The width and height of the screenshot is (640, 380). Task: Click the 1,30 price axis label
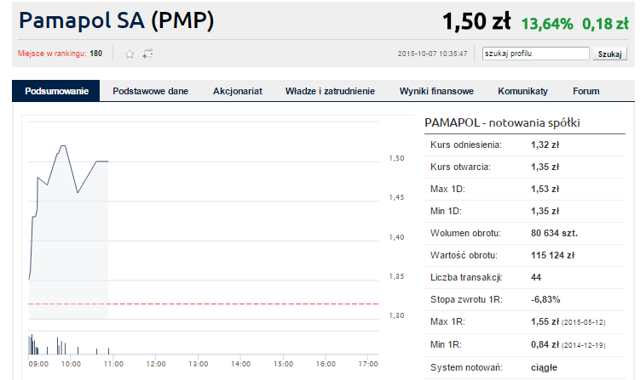pyautogui.click(x=396, y=316)
